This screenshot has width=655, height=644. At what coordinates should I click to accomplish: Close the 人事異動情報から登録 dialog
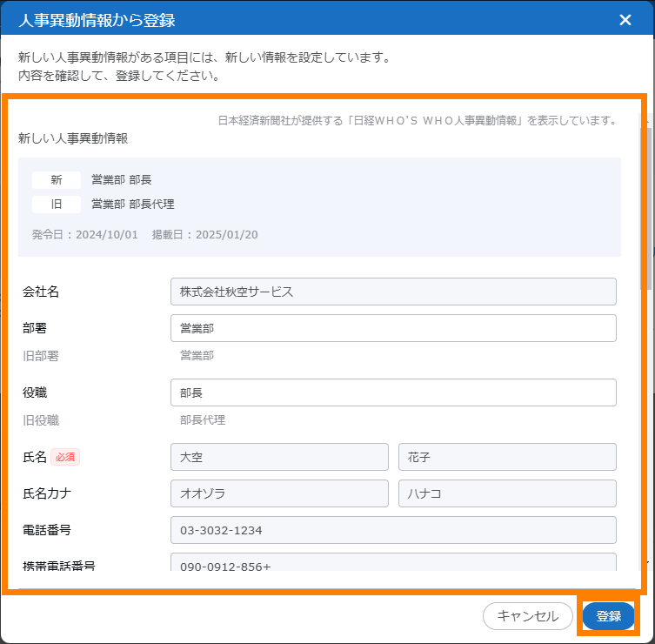coord(625,20)
